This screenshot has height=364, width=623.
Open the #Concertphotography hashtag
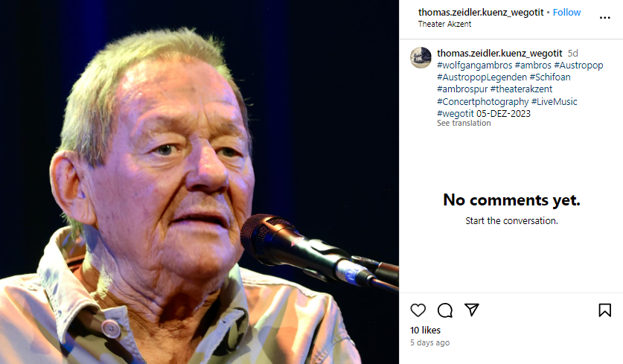click(x=483, y=102)
